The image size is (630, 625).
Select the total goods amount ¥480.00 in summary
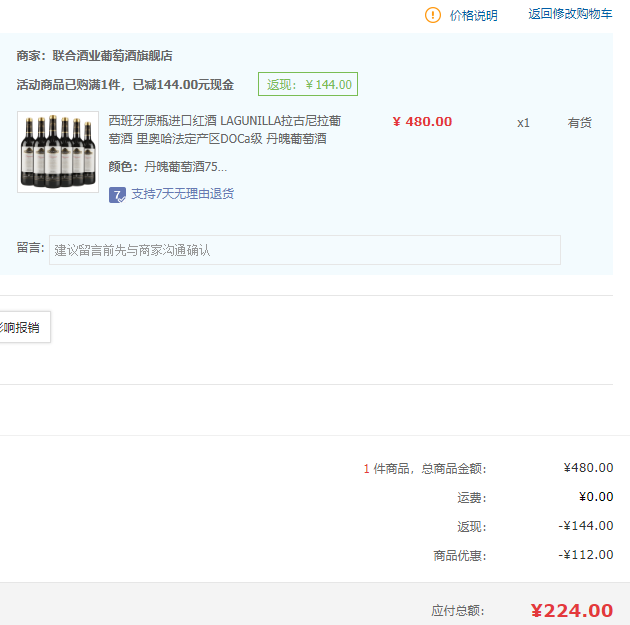click(x=588, y=468)
